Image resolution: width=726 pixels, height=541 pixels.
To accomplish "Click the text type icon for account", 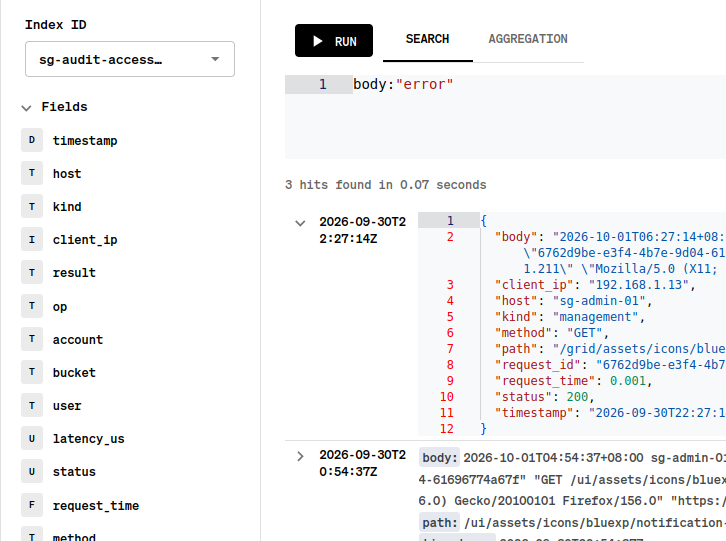I will point(32,339).
